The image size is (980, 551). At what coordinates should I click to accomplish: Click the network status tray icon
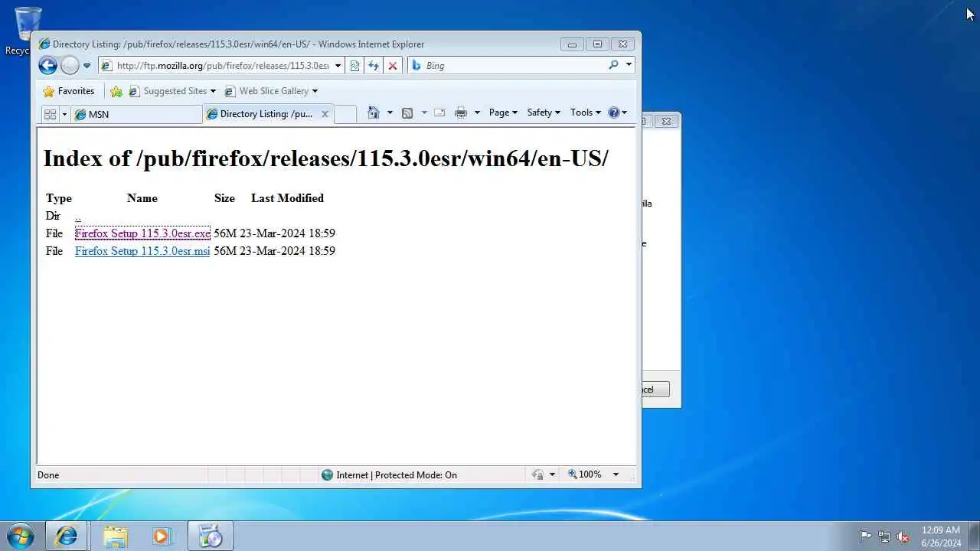(x=884, y=536)
